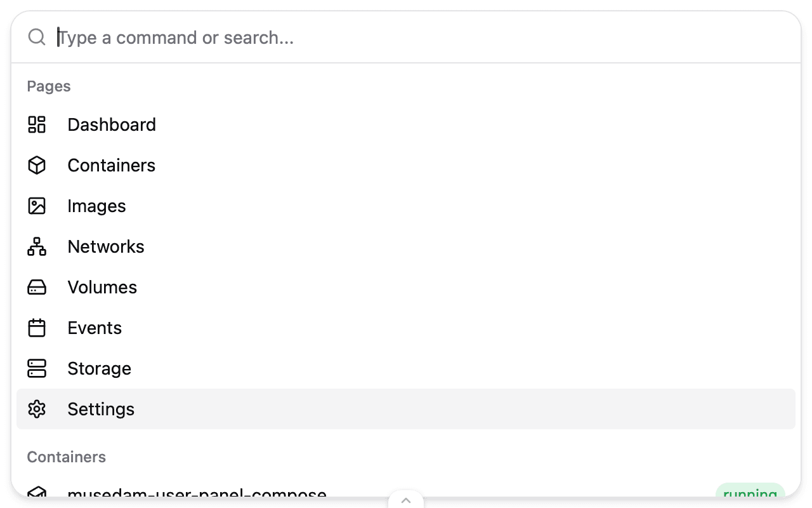Viewport: 812px width, 508px height.
Task: Click the chevron-up collapse handle
Action: 406,500
